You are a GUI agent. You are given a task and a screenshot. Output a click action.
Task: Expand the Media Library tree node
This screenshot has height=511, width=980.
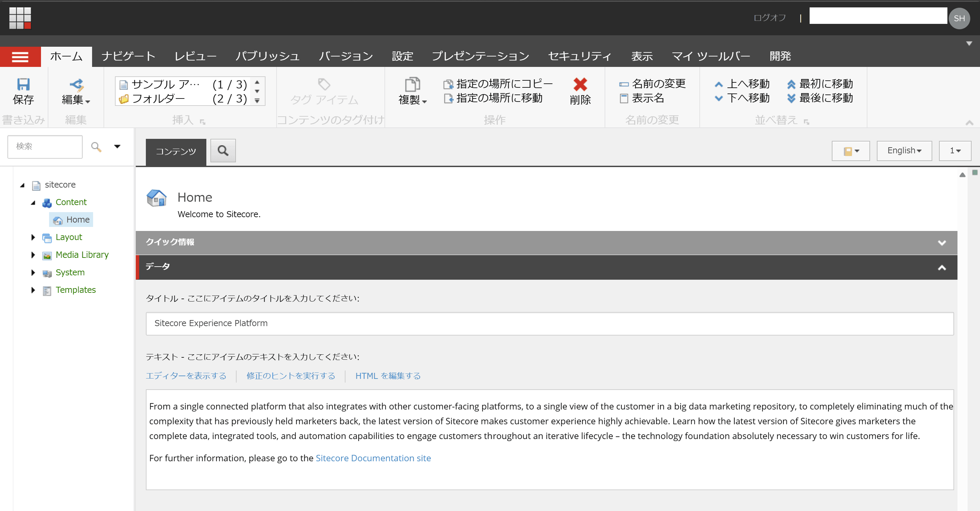tap(33, 255)
